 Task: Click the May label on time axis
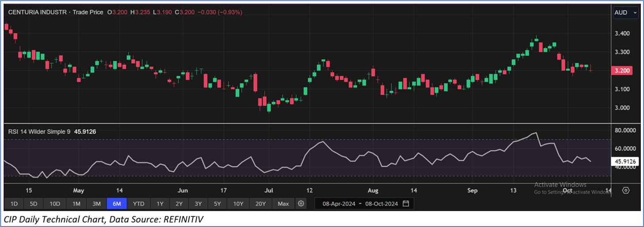click(78, 191)
